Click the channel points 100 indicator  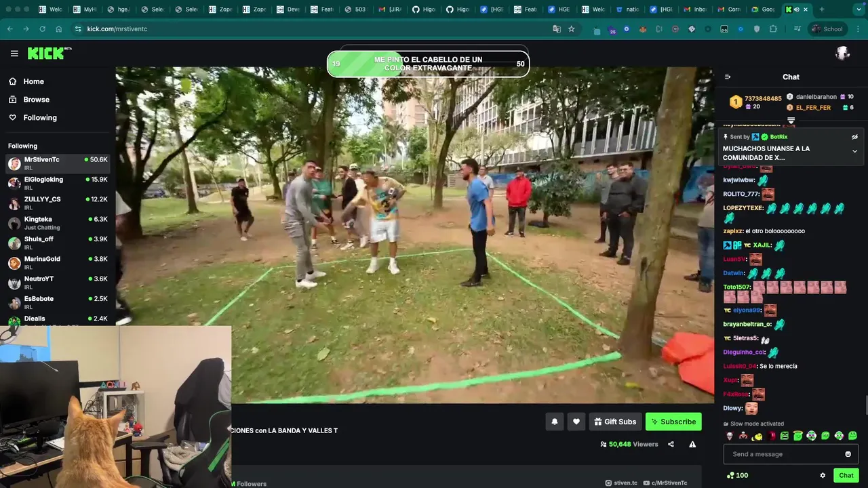(737, 476)
